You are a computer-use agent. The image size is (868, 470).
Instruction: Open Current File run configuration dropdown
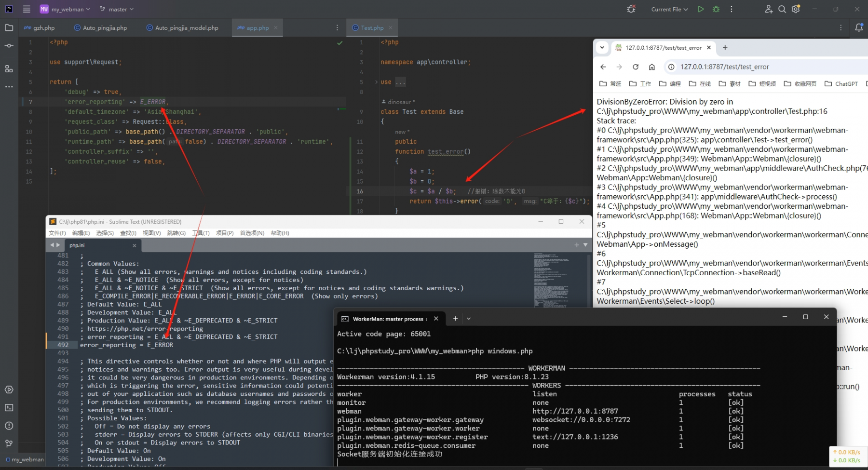(669, 9)
